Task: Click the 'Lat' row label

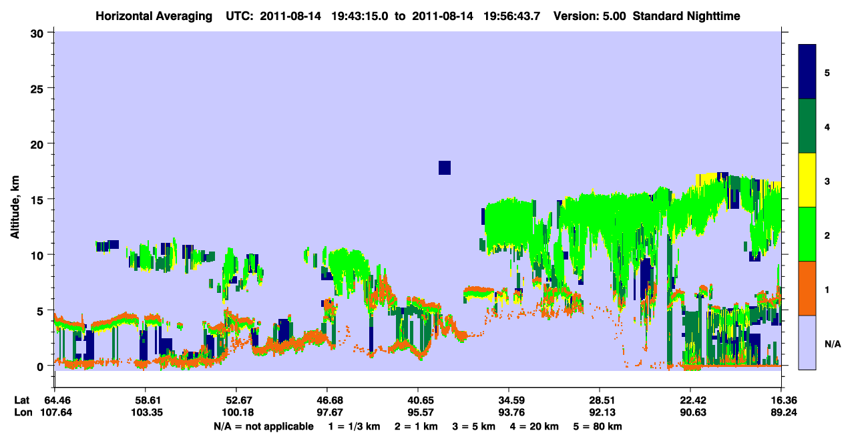Action: 21,400
